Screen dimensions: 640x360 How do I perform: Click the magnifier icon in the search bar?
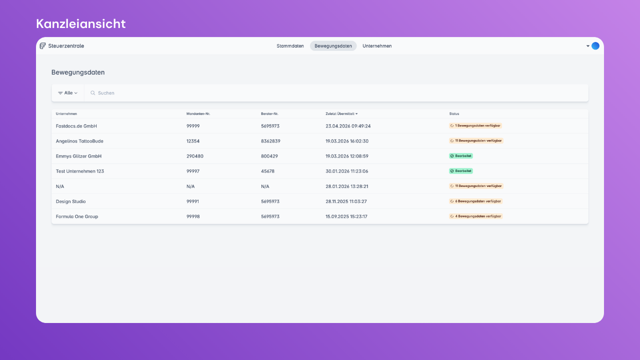tap(93, 93)
